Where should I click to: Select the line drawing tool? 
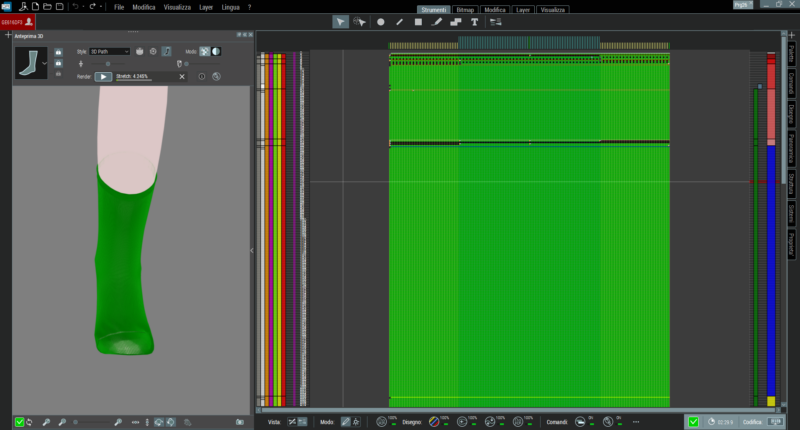click(x=400, y=21)
